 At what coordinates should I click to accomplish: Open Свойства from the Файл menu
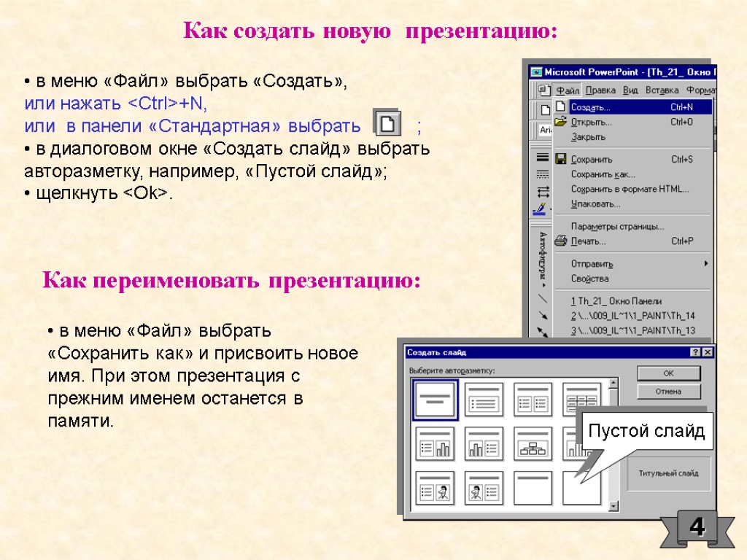pos(632,279)
